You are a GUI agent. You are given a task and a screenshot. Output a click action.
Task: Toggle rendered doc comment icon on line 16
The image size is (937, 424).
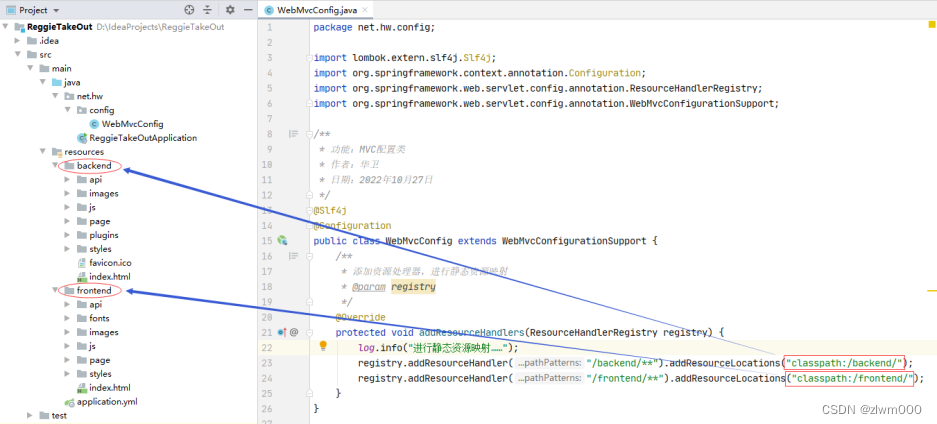(x=293, y=256)
